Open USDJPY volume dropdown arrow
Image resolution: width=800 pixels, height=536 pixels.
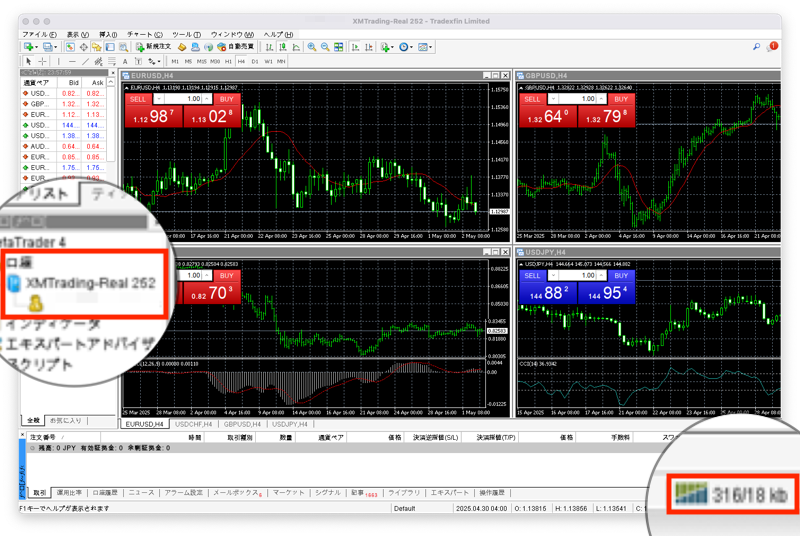coord(553,275)
